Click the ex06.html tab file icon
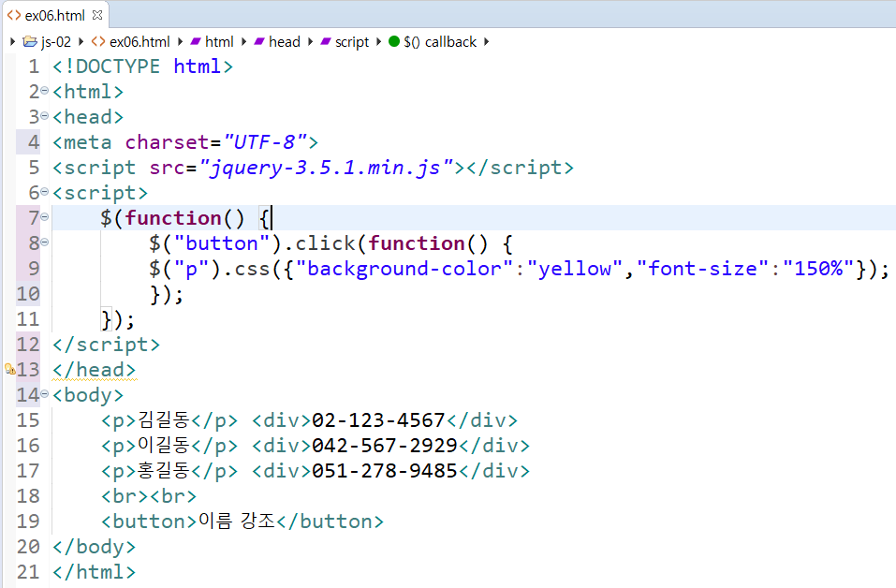This screenshot has width=896, height=588. click(14, 15)
